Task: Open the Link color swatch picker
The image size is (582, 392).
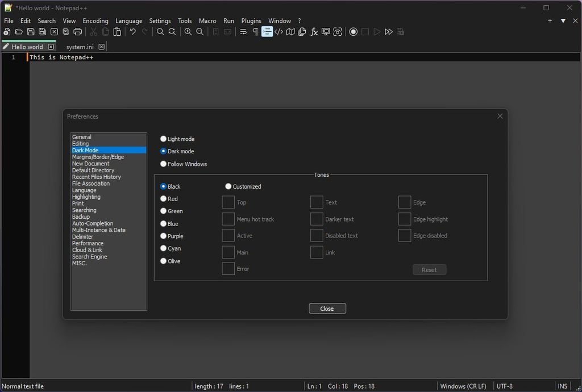Action: pyautogui.click(x=317, y=252)
